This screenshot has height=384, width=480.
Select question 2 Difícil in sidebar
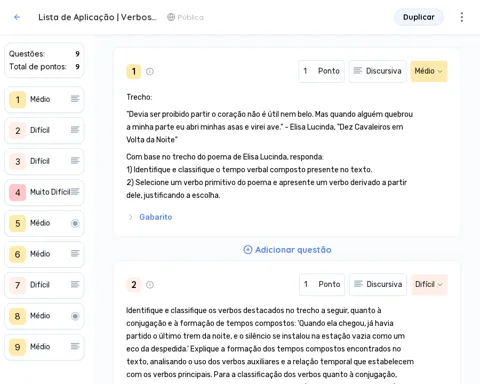pyautogui.click(x=44, y=130)
